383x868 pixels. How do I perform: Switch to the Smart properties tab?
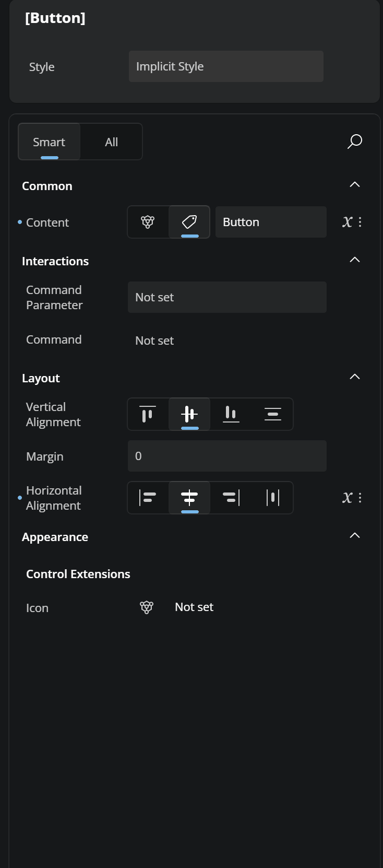click(x=49, y=142)
